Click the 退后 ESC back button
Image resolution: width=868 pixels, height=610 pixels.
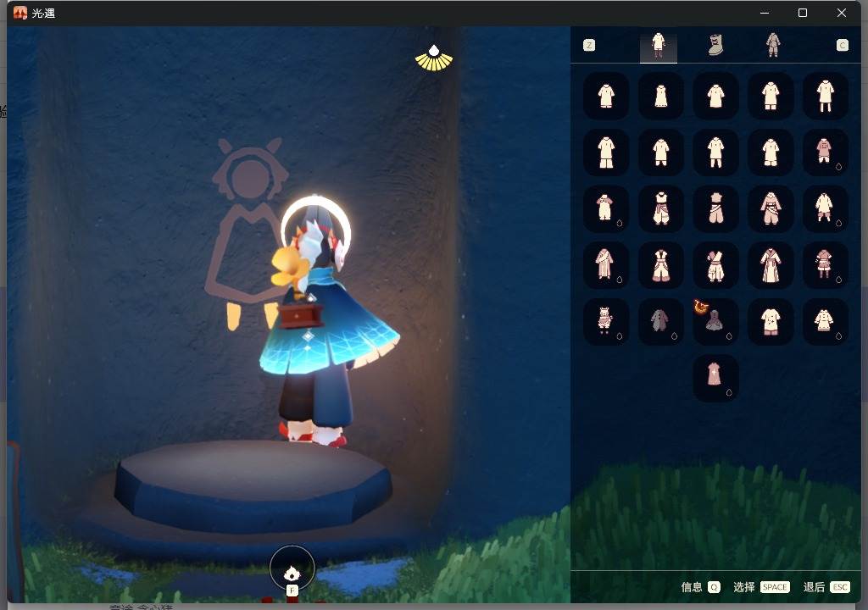click(827, 587)
